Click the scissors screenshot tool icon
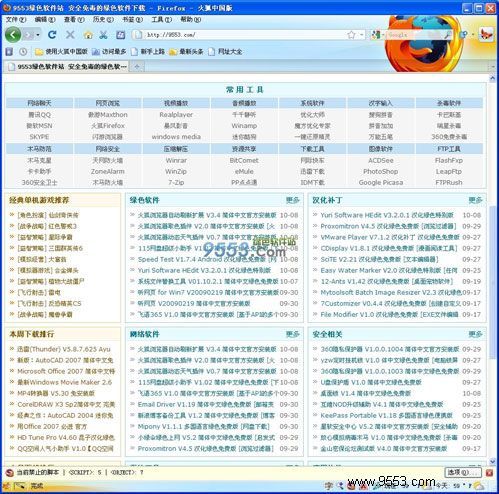The image size is (499, 494). pos(104,35)
